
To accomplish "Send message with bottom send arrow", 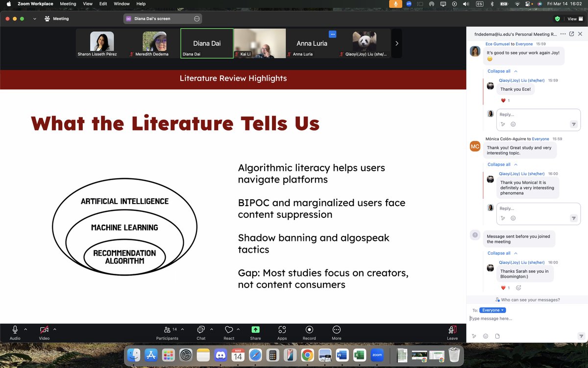I will pos(581,336).
